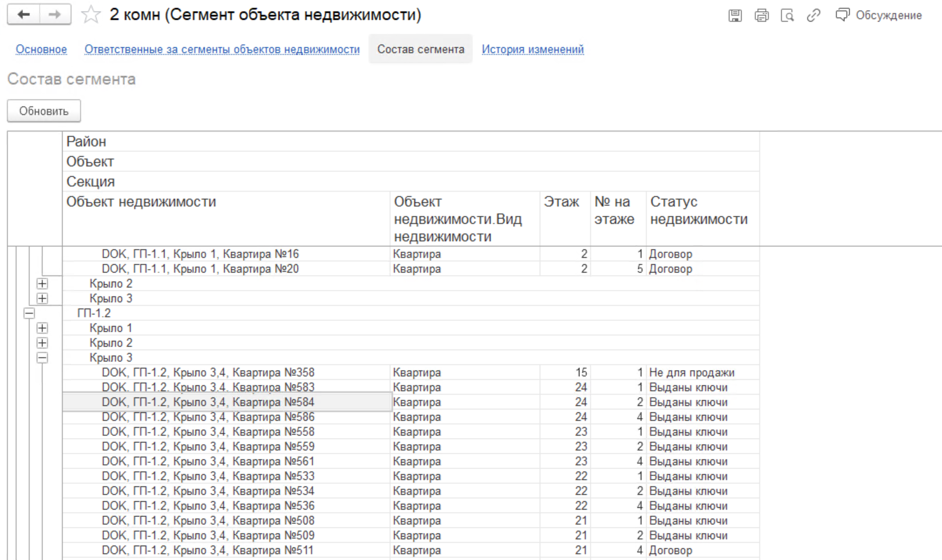The image size is (942, 560).
Task: Expand Крыло 2 under ГП-1.2
Action: coord(42,343)
